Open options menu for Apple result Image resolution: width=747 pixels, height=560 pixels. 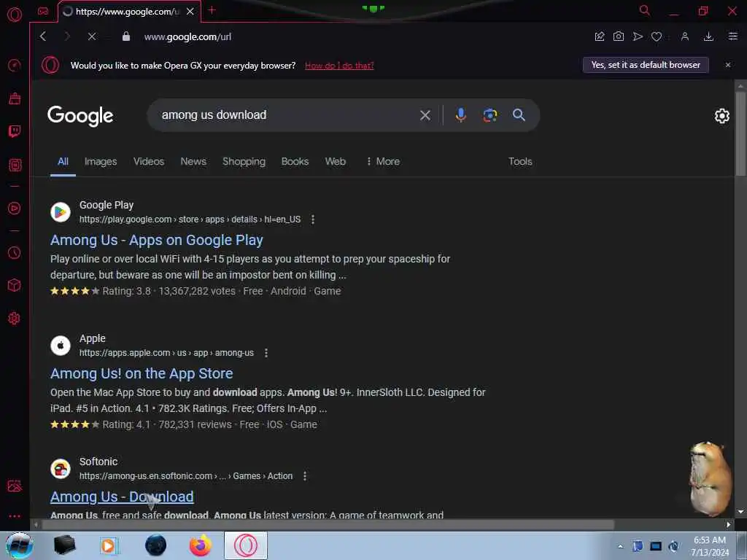click(266, 353)
